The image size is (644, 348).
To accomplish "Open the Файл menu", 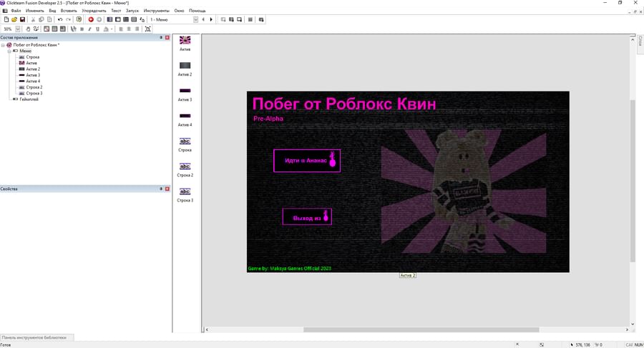I will point(16,11).
